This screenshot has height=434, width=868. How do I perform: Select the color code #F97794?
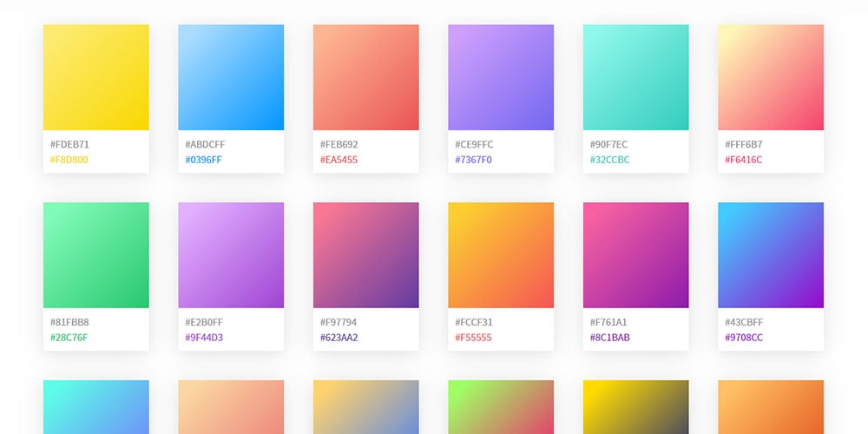[339, 322]
